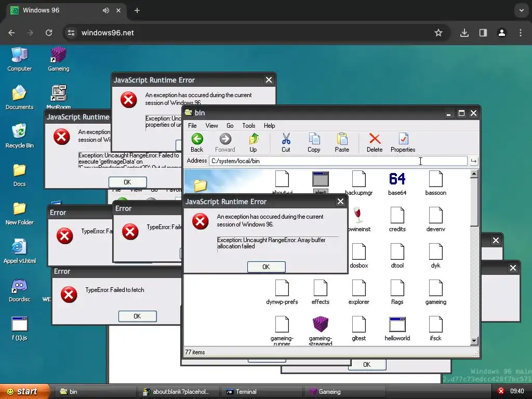Select the ifsck file
532x399 pixels.
tap(436, 328)
